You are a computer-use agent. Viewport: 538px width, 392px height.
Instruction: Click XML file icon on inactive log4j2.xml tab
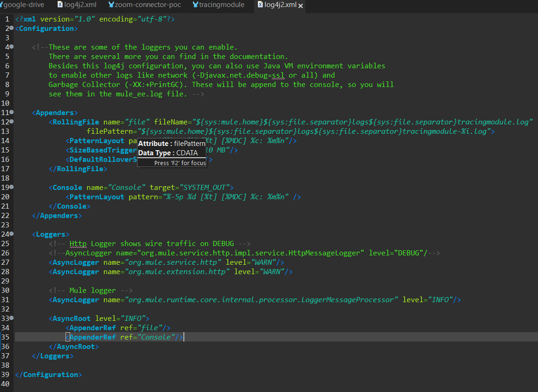point(60,5)
